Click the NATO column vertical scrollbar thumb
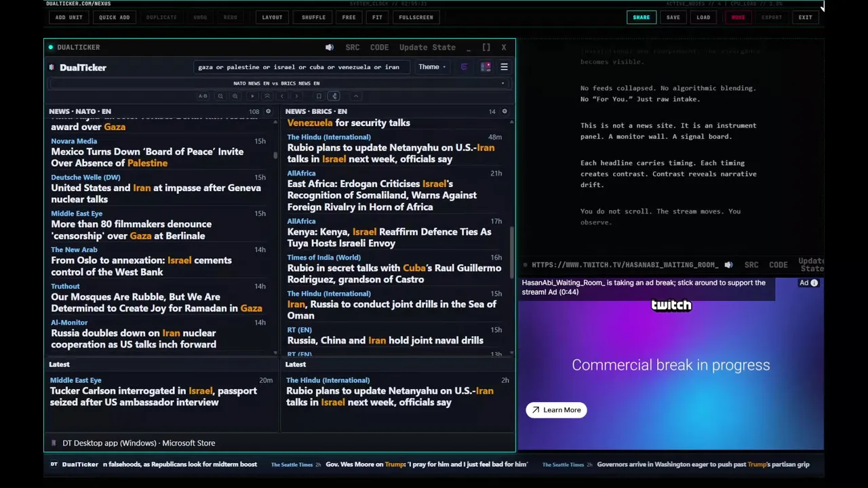 [275, 155]
